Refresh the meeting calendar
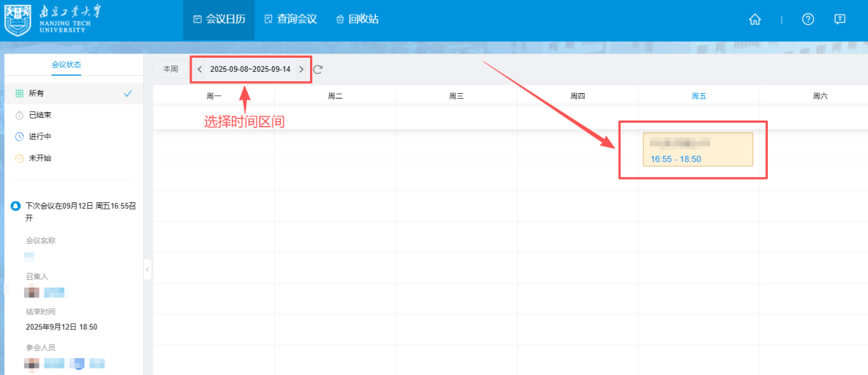This screenshot has width=868, height=375. 318,69
